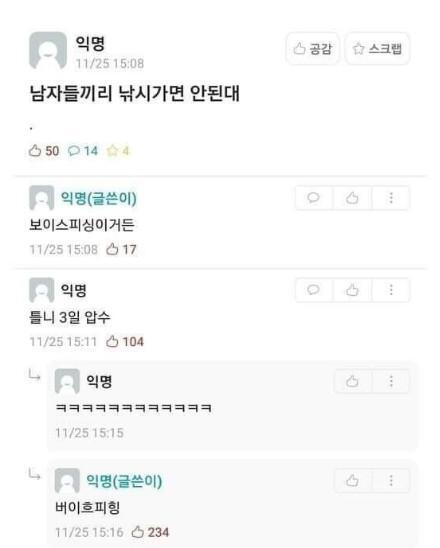
Task: Click the 익명(글쓴이) name on first comment
Action: [x=99, y=198]
